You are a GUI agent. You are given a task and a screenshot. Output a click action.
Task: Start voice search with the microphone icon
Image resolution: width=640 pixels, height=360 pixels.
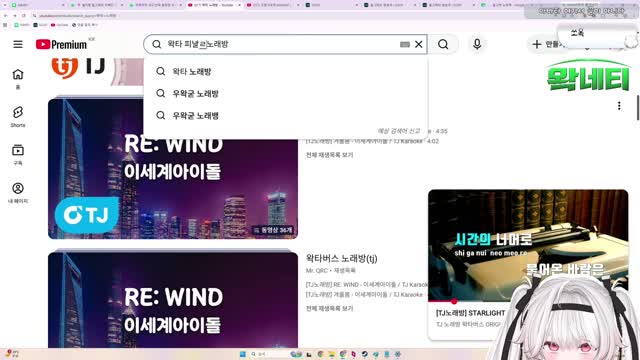(477, 44)
